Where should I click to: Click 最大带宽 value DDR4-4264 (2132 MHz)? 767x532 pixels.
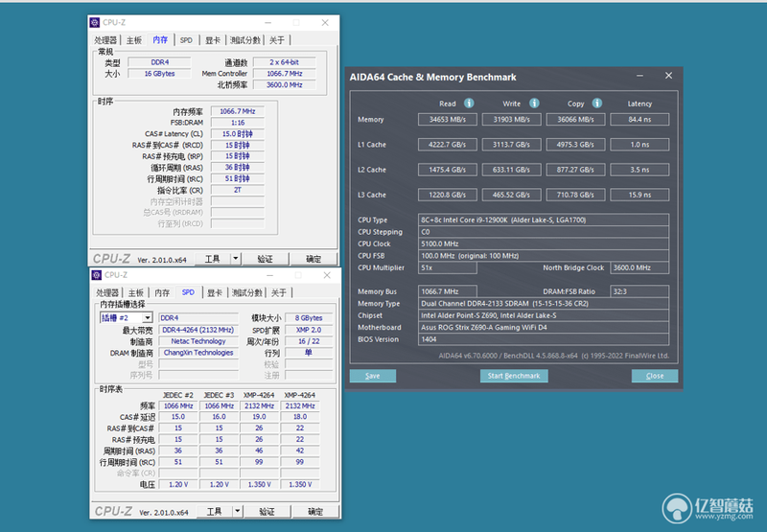coord(198,330)
